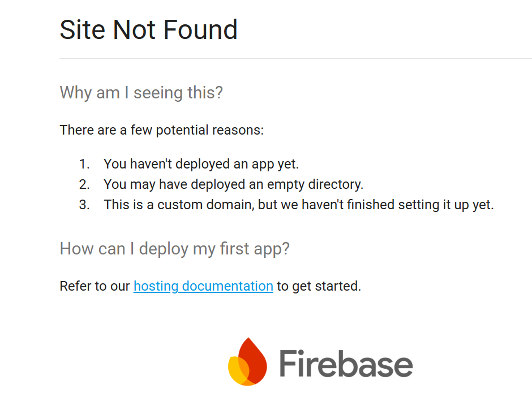Click the Firebase wordmark text
This screenshot has width=532, height=419.
tap(346, 364)
